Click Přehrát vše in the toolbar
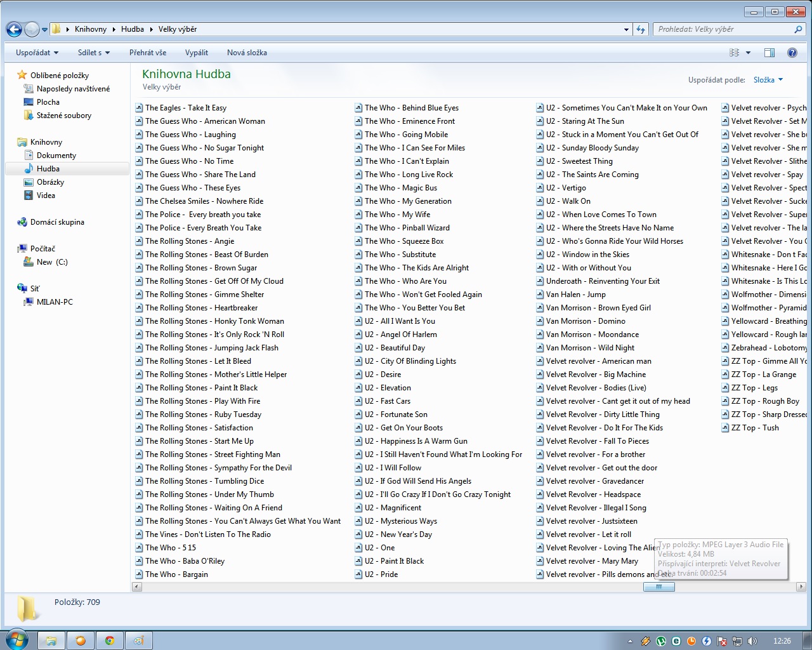812x650 pixels. pos(148,53)
